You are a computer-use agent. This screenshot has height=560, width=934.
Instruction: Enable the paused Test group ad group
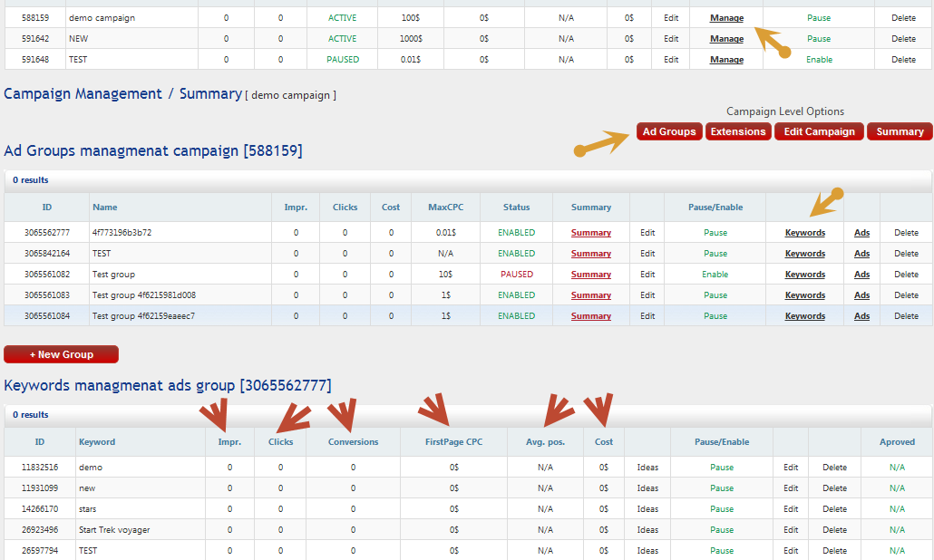(715, 275)
